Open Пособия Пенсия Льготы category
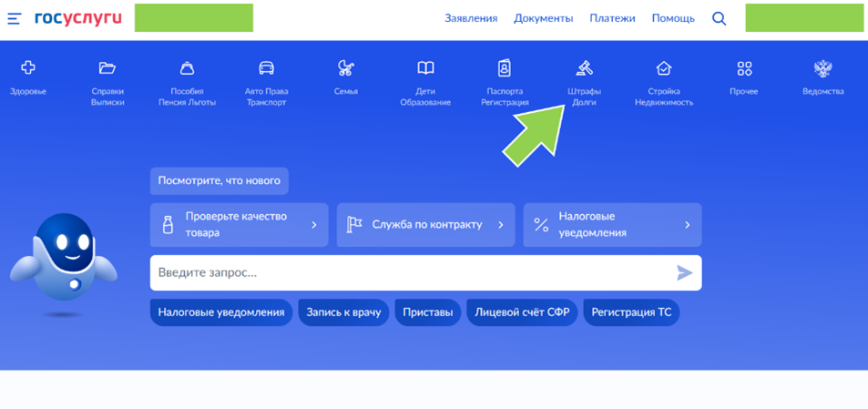Image resolution: width=868 pixels, height=409 pixels. (x=187, y=68)
